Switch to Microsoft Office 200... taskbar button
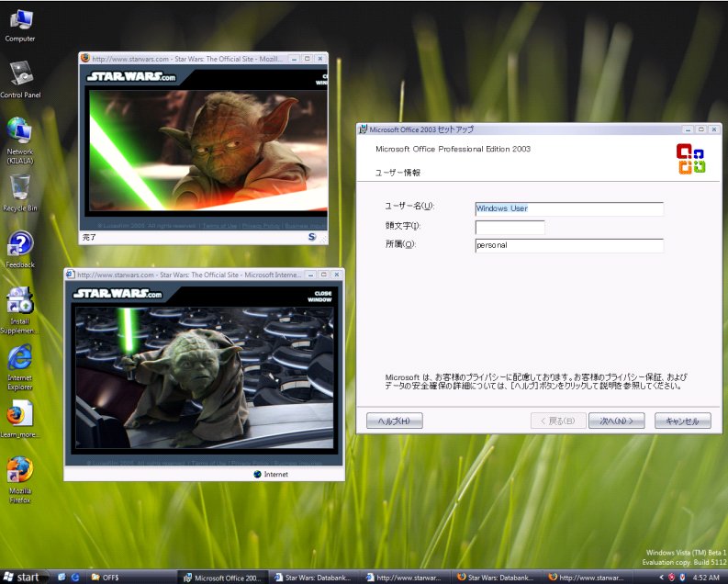Viewport: 728px width, 584px height. (x=223, y=577)
